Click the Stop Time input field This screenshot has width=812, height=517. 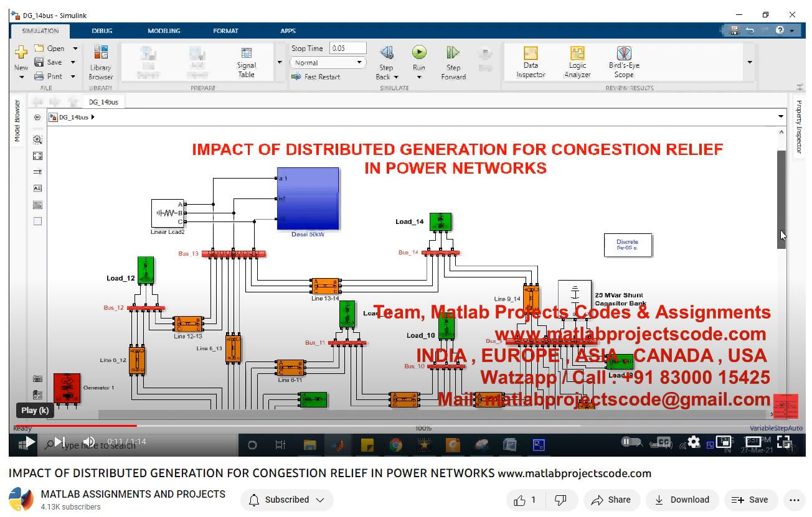pos(347,49)
